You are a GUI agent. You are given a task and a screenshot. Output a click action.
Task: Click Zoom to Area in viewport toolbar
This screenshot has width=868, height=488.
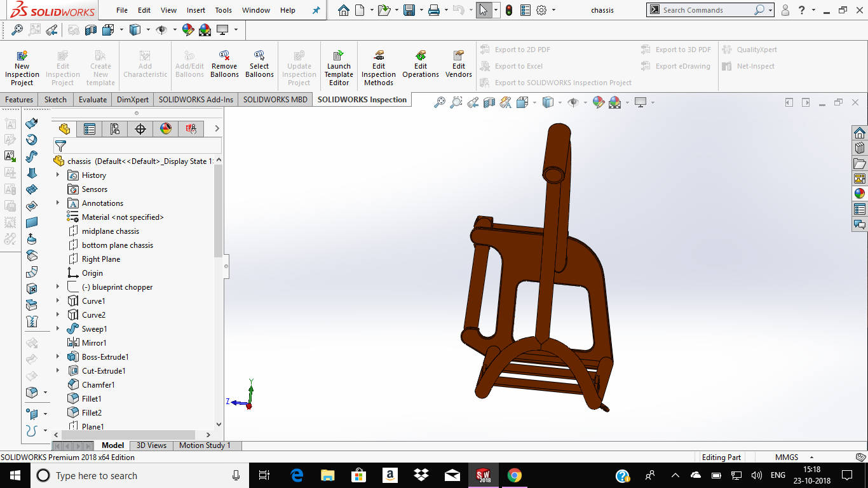point(456,102)
